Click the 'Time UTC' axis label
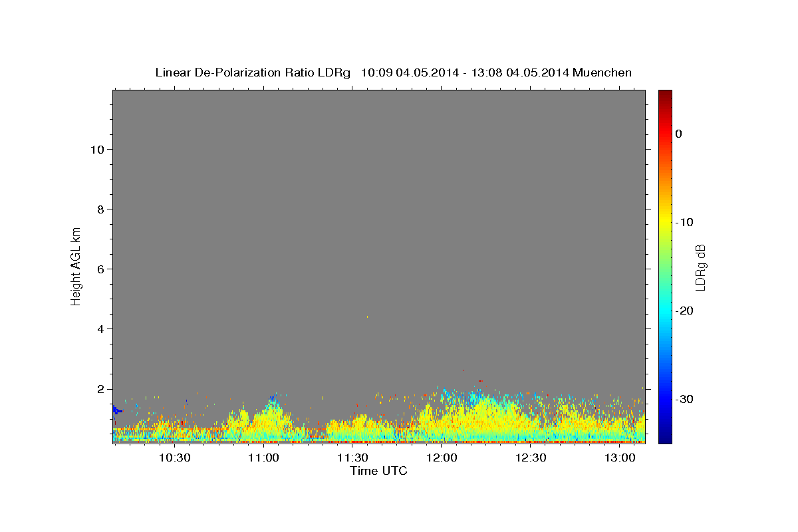 coord(378,471)
